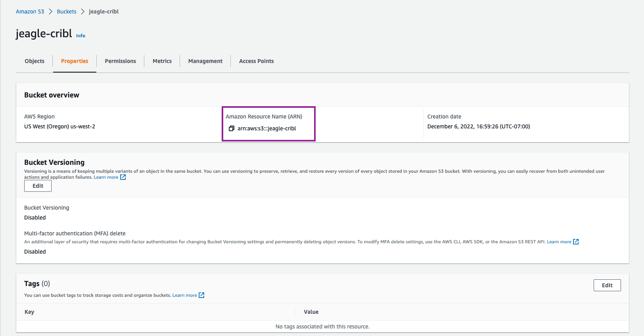Screen dimensions: 644x336
Task: Open the Info link beside the bucket title
Action: [80, 36]
